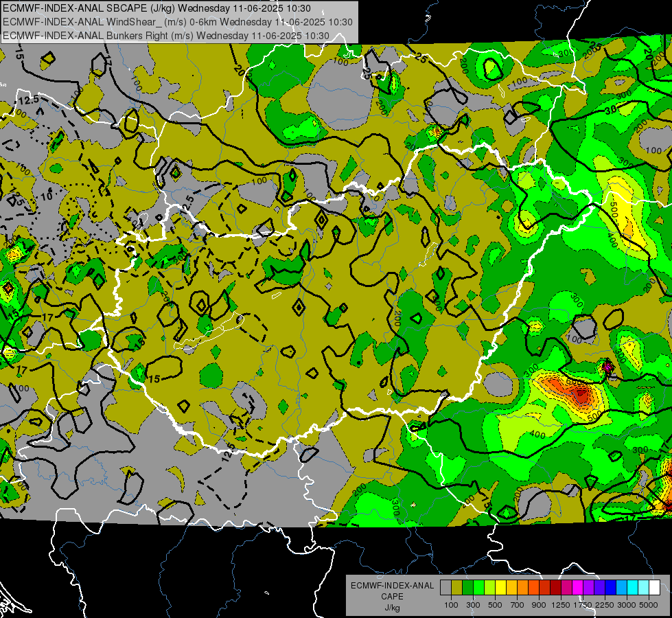
Task: Click the bold 10 contour label
Action: (x=46, y=196)
